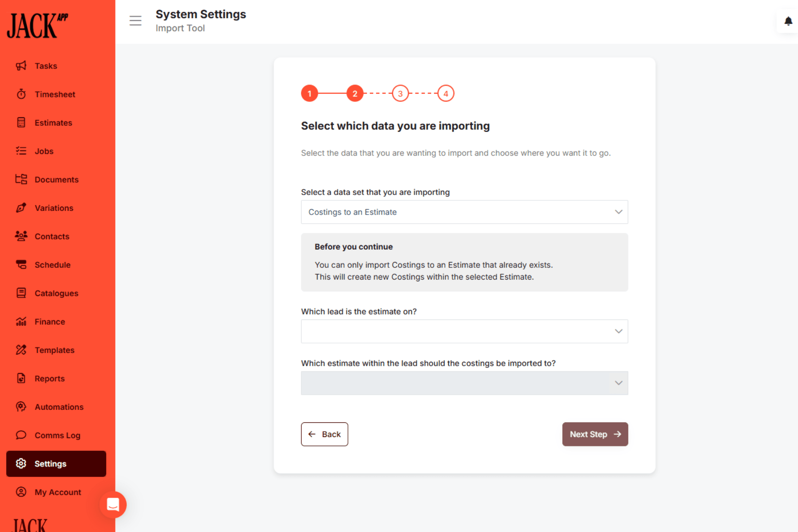The width and height of the screenshot is (798, 532).
Task: Open the lead selection dropdown
Action: pos(464,331)
